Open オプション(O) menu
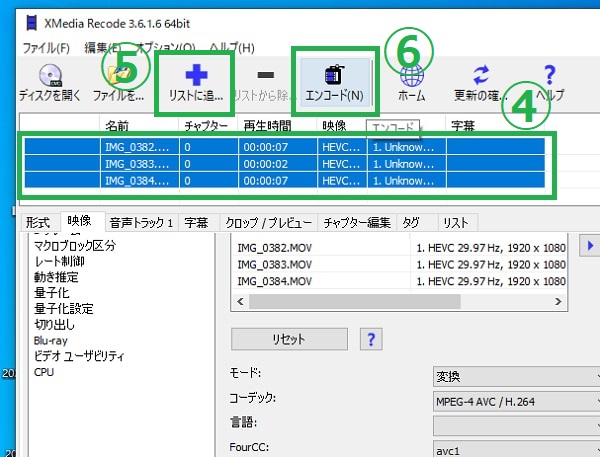The image size is (600, 457). 165,48
